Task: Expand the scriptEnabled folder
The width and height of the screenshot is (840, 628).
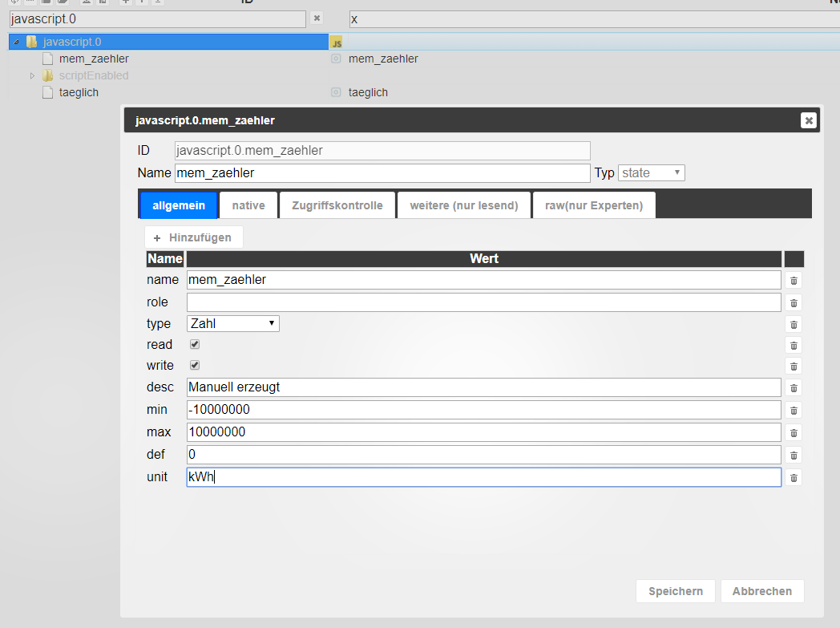Action: 32,75
